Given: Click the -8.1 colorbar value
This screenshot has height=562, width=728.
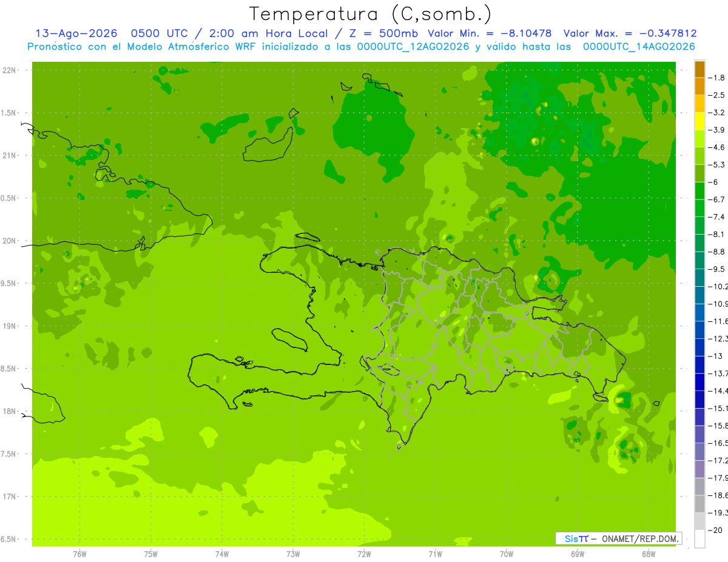Looking at the screenshot, I should click(x=716, y=234).
